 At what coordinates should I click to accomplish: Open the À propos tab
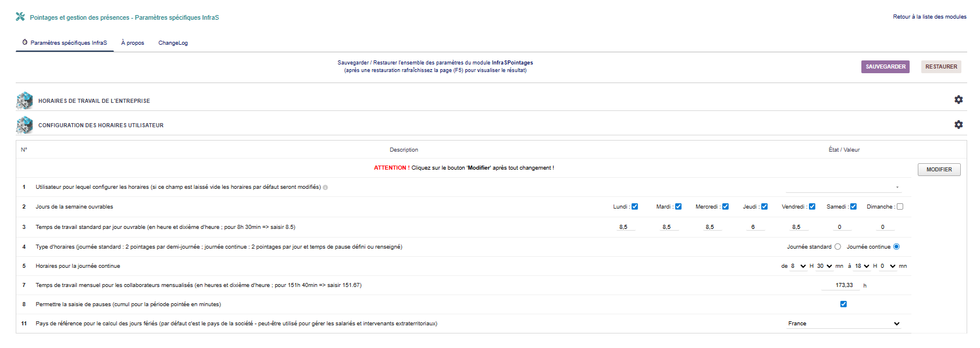[x=133, y=42]
